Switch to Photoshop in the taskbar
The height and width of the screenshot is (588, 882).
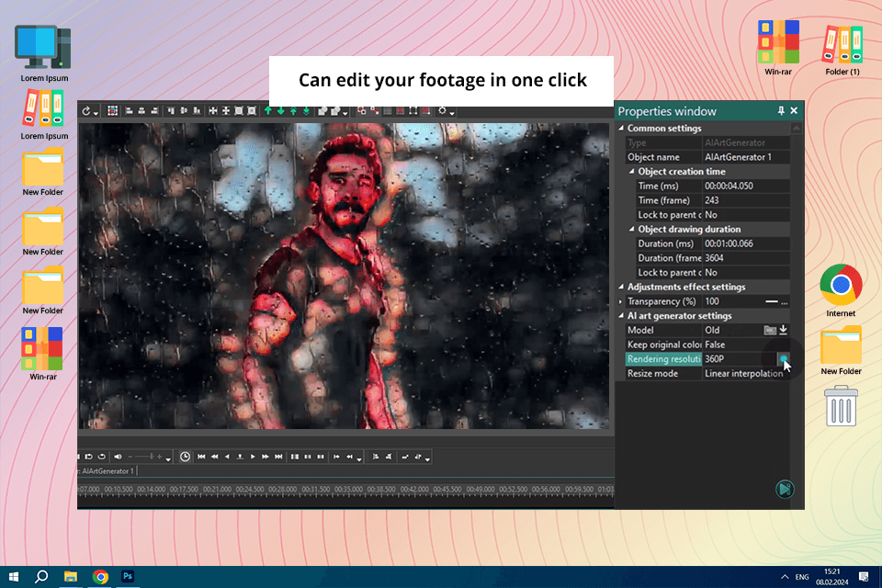(x=128, y=576)
